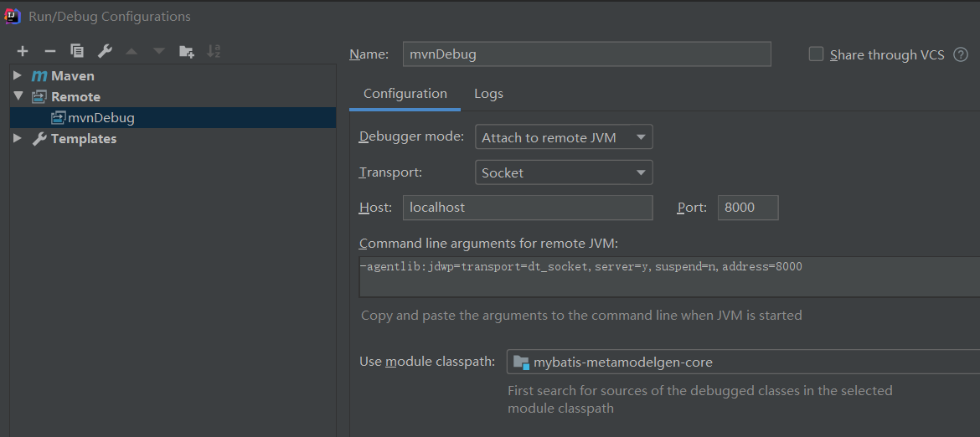Expand the Templates tree node

pos(18,138)
